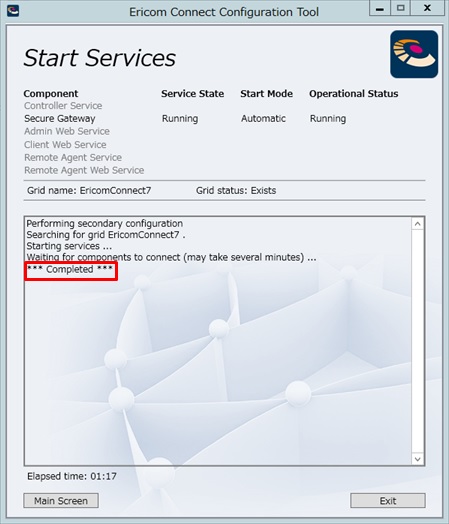Click the title bar app icon
The height and width of the screenshot is (524, 449).
[x=13, y=10]
